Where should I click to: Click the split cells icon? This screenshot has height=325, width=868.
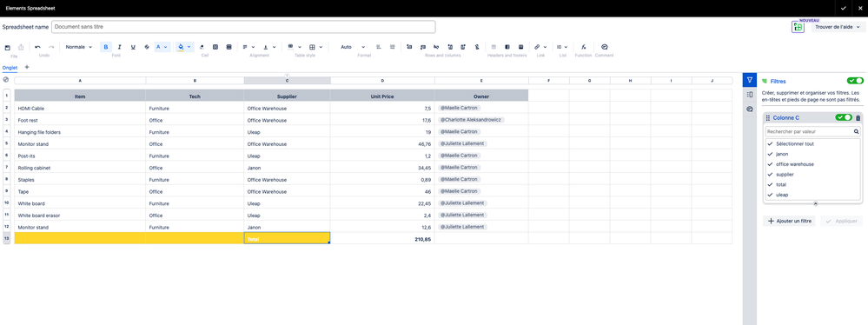(x=229, y=47)
